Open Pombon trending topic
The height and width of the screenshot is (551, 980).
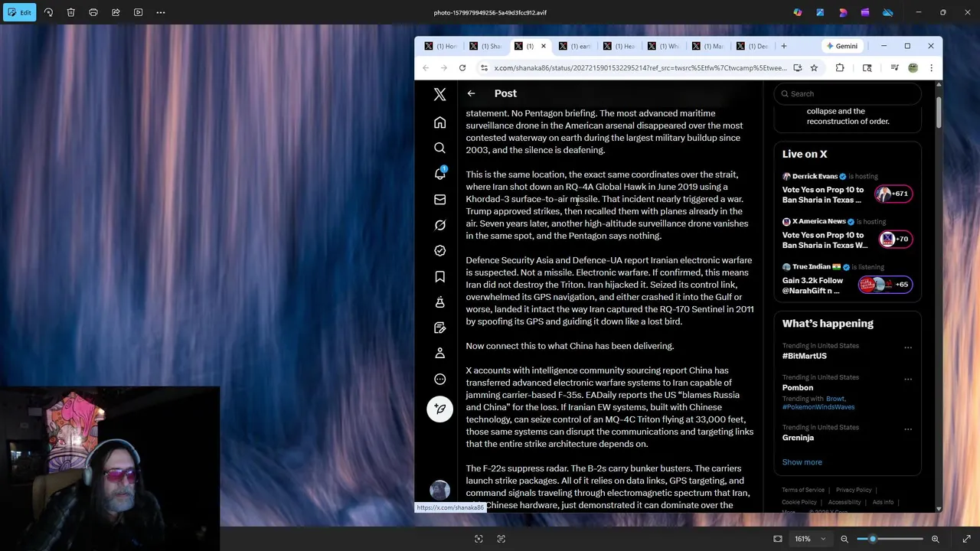pos(797,387)
